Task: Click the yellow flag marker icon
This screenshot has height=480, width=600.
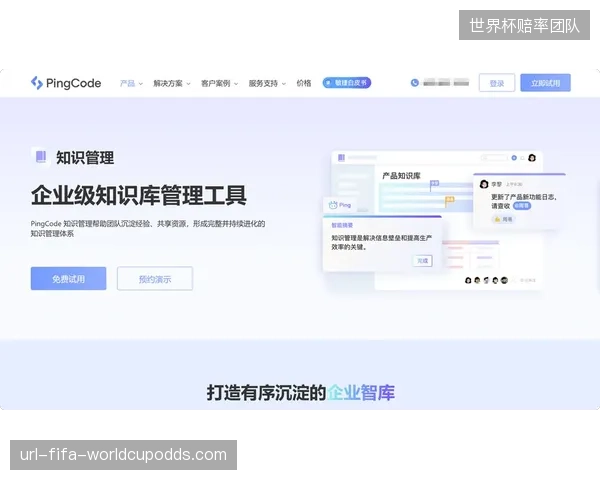Action: pyautogui.click(x=449, y=201)
